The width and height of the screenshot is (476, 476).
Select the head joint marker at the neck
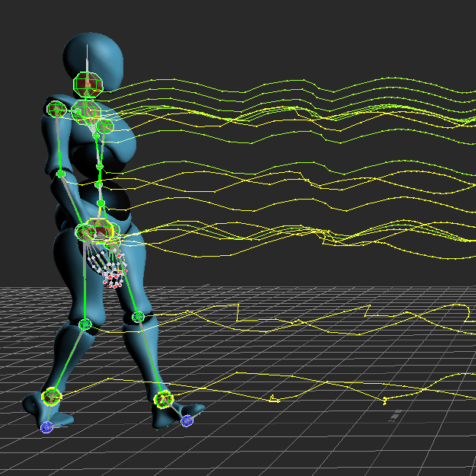[88, 85]
